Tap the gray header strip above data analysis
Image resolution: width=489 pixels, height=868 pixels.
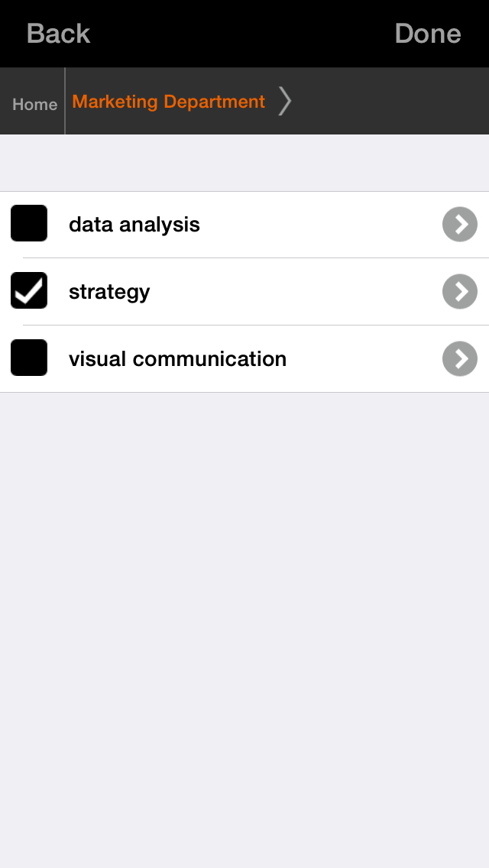[244, 163]
